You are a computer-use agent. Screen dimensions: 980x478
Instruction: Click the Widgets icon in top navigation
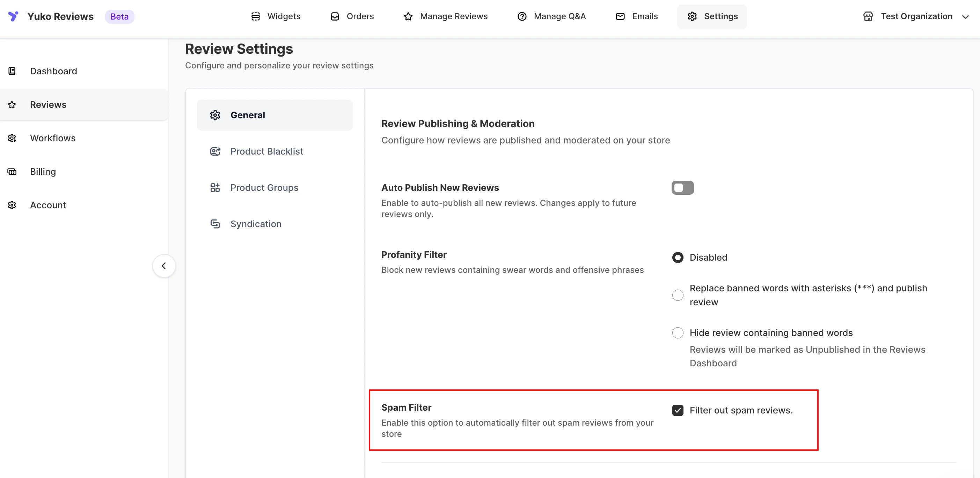click(x=256, y=16)
